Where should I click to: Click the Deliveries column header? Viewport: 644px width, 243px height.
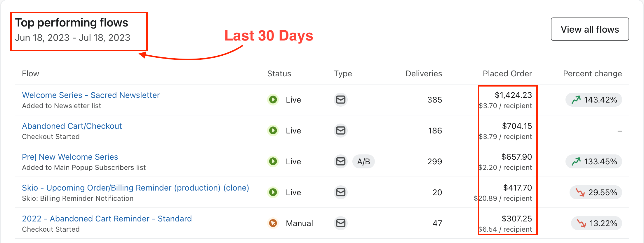pyautogui.click(x=424, y=73)
